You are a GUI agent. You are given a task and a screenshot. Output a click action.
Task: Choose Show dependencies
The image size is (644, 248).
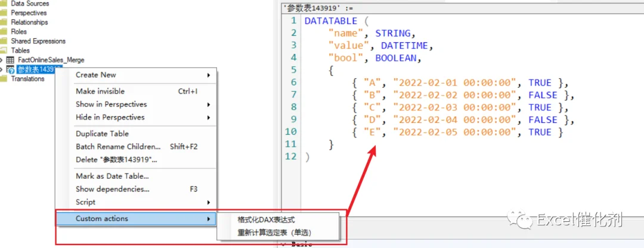[x=136, y=190]
